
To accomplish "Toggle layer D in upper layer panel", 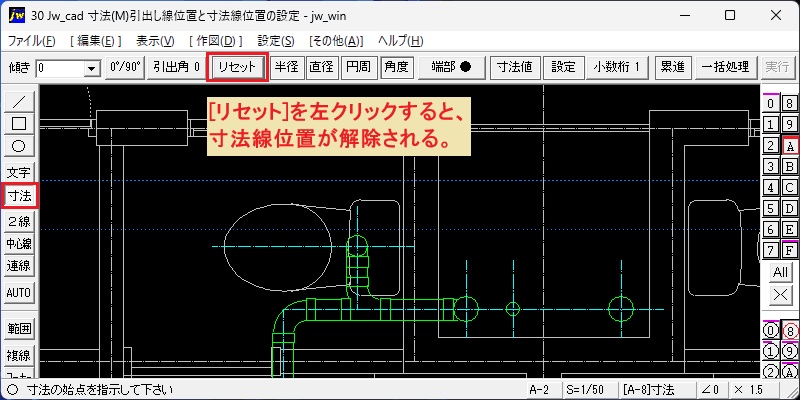I will 790,208.
